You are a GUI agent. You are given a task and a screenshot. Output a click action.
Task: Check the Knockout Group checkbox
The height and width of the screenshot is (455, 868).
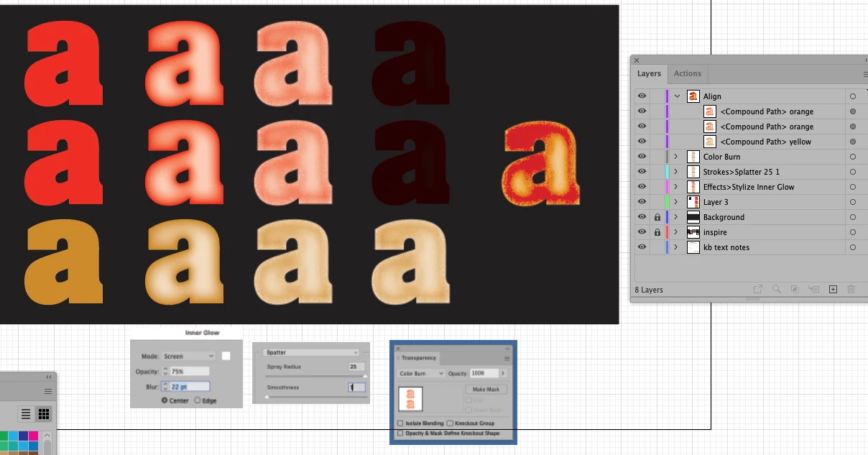[450, 423]
